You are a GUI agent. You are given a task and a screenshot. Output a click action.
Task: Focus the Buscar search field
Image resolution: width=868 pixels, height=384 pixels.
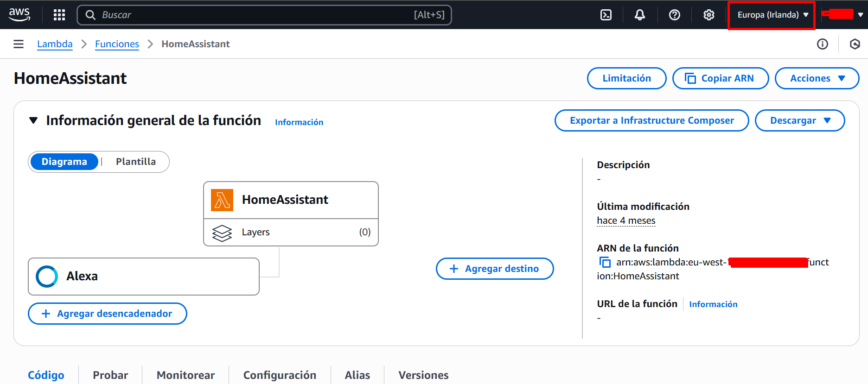(x=264, y=15)
